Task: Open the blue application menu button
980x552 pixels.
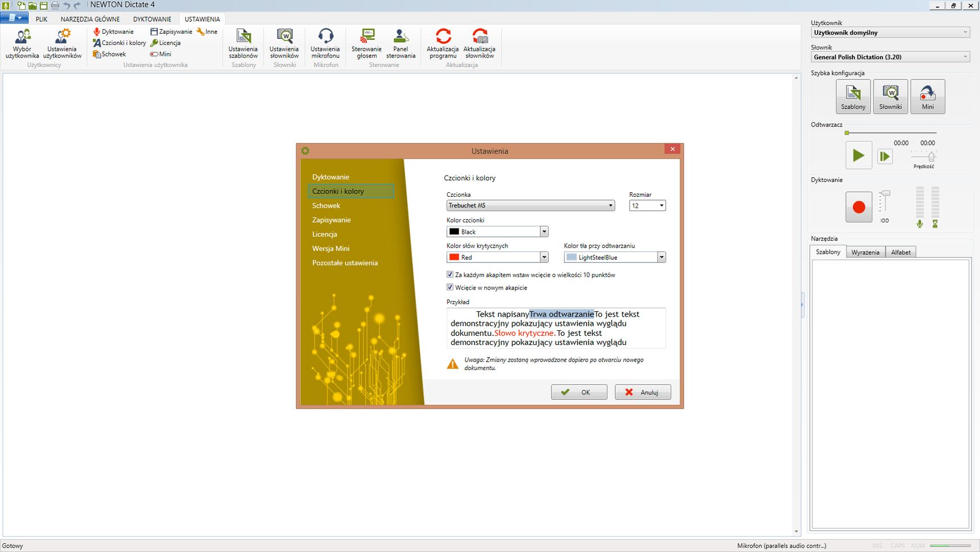Action: tap(14, 18)
